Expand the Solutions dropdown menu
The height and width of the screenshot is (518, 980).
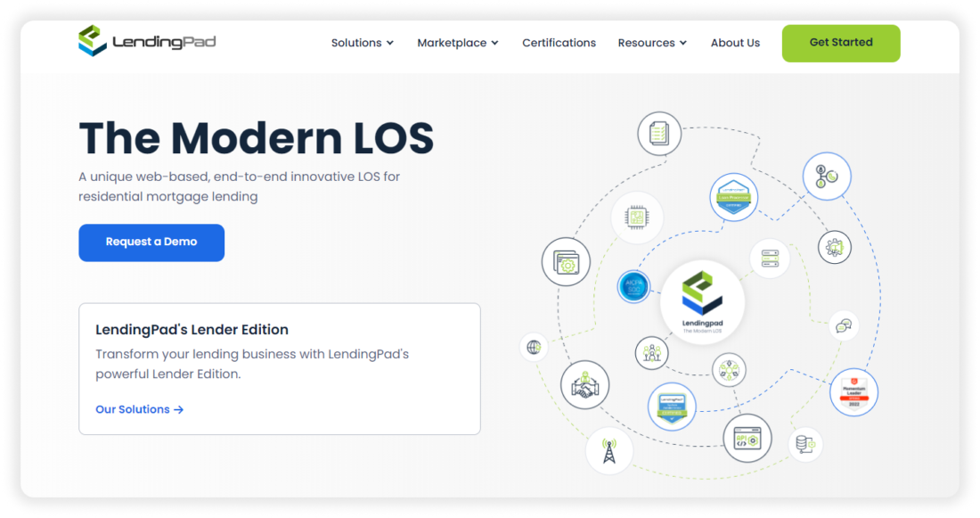click(x=362, y=43)
